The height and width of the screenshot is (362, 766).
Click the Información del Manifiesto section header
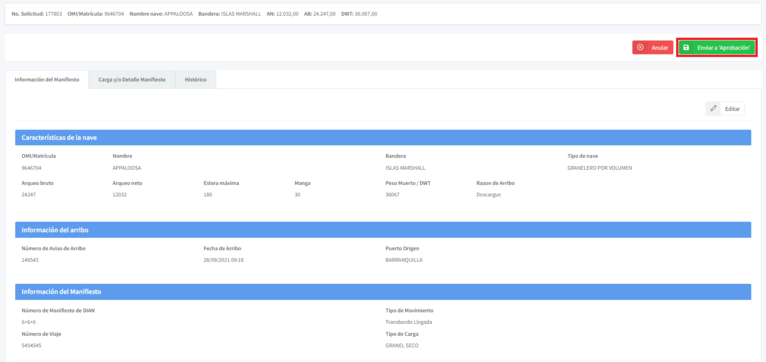point(383,292)
